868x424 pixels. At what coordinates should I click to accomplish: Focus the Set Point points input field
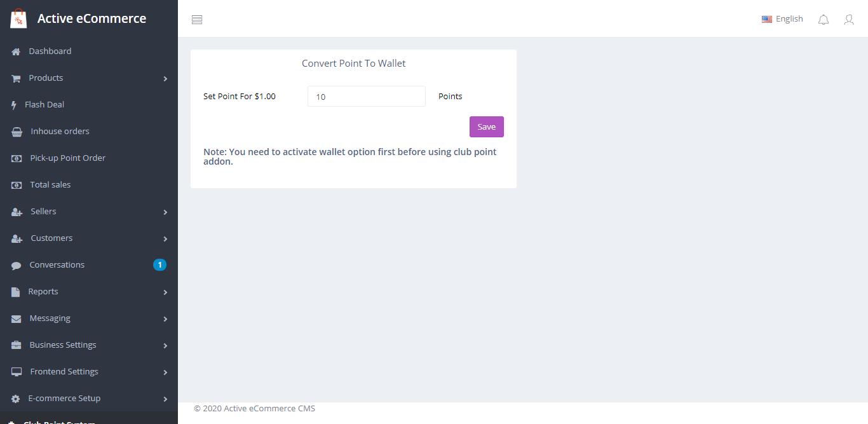[366, 97]
